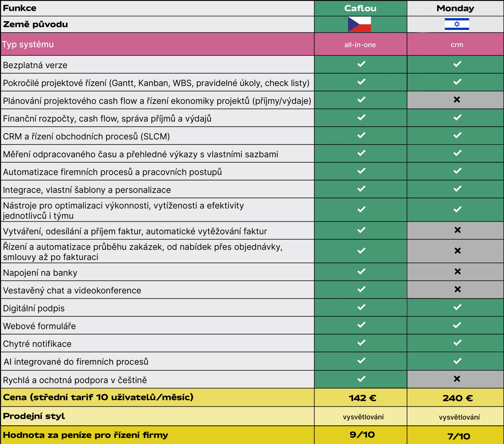Click Monday X for invoice creation row
The image size is (504, 444).
pyautogui.click(x=458, y=230)
